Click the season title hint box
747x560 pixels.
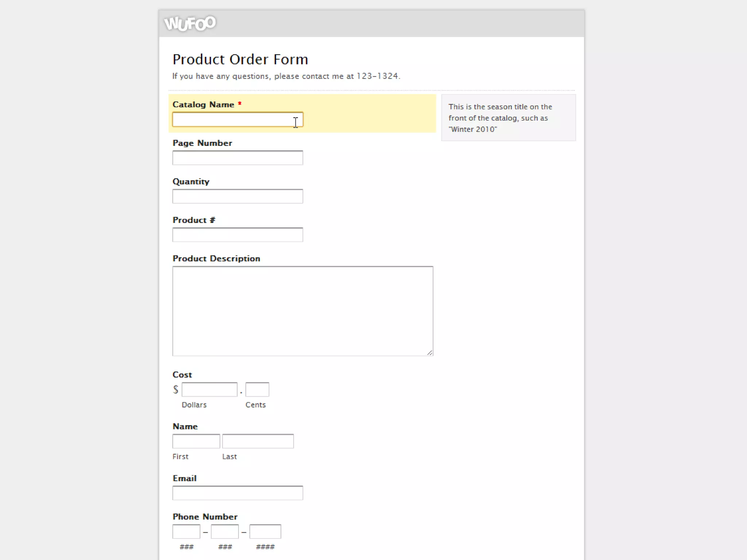[508, 118]
